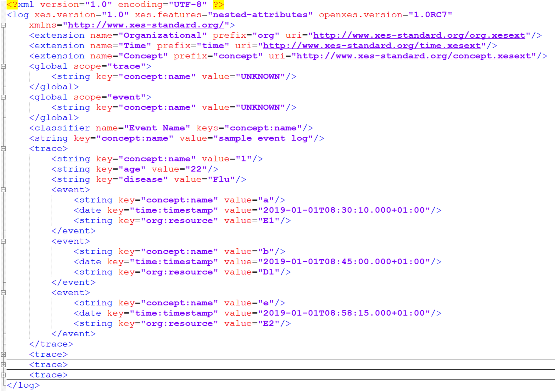Collapse the global scope="trace" block
Screen dimensions: 555x392
[x=3, y=66]
